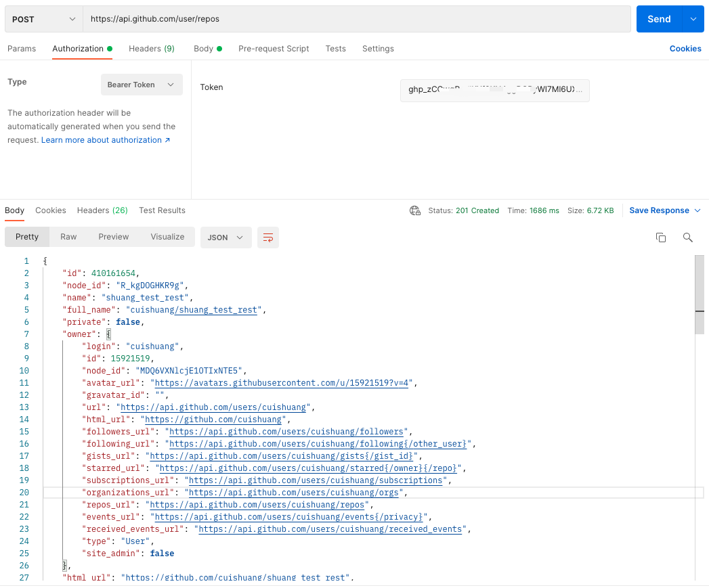Click the Token input field
Image resolution: width=709 pixels, height=588 pixels.
[494, 90]
